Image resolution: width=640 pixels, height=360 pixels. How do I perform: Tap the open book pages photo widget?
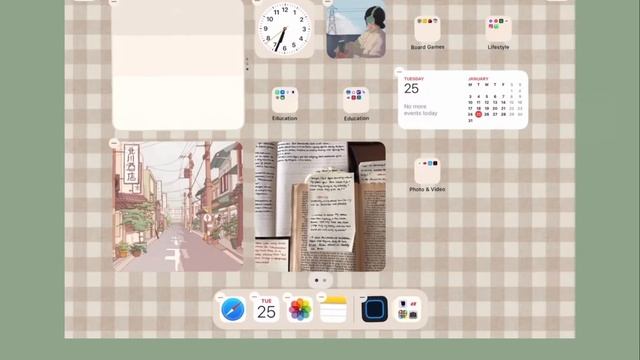[x=320, y=207]
